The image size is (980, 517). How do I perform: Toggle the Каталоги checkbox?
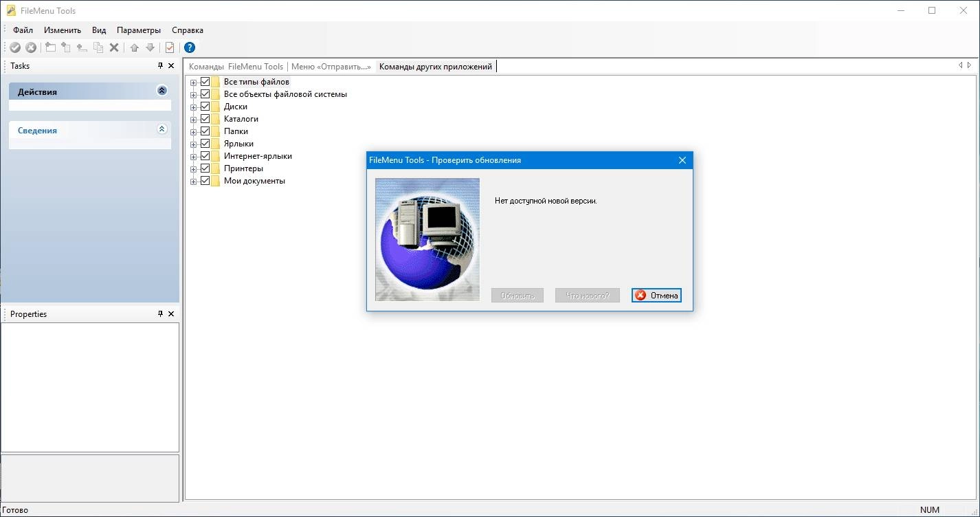(x=205, y=119)
